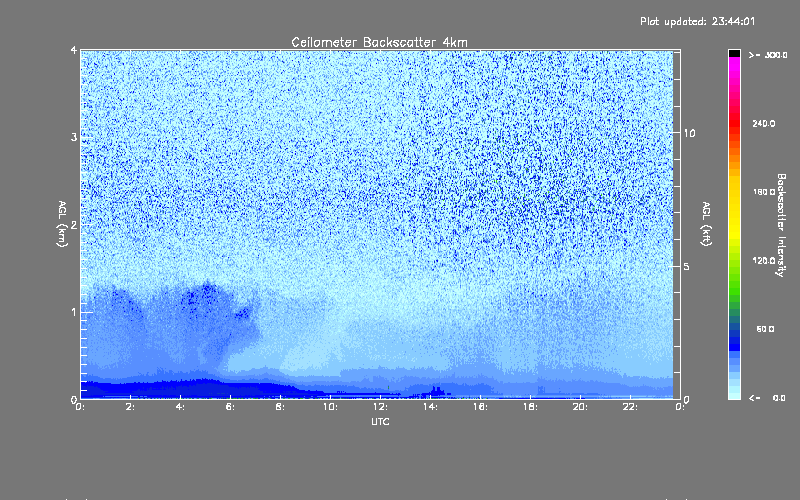Click the '4:' tick label on the UTC axis
Viewport: 800px width, 500px height.
coord(180,407)
